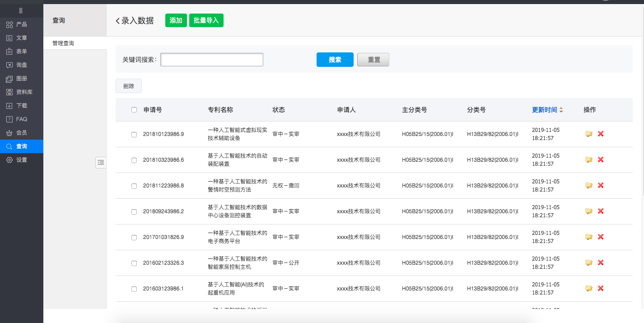Go back using the 录入数据 chevron
The image size is (644, 323).
point(118,21)
